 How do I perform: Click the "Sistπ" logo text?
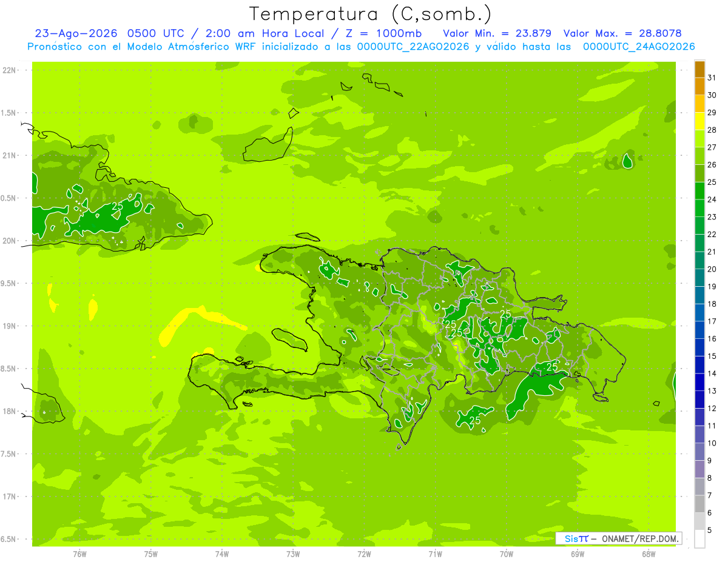pos(576,538)
